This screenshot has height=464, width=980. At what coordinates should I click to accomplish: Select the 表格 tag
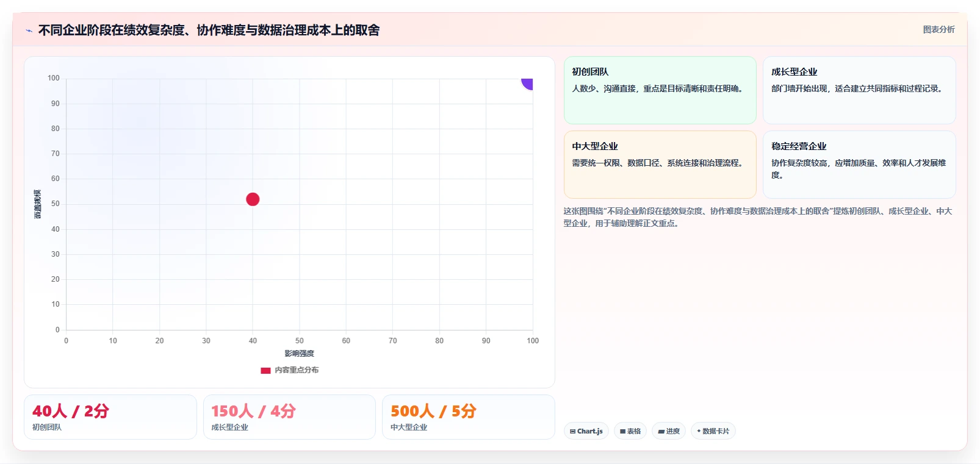point(630,431)
